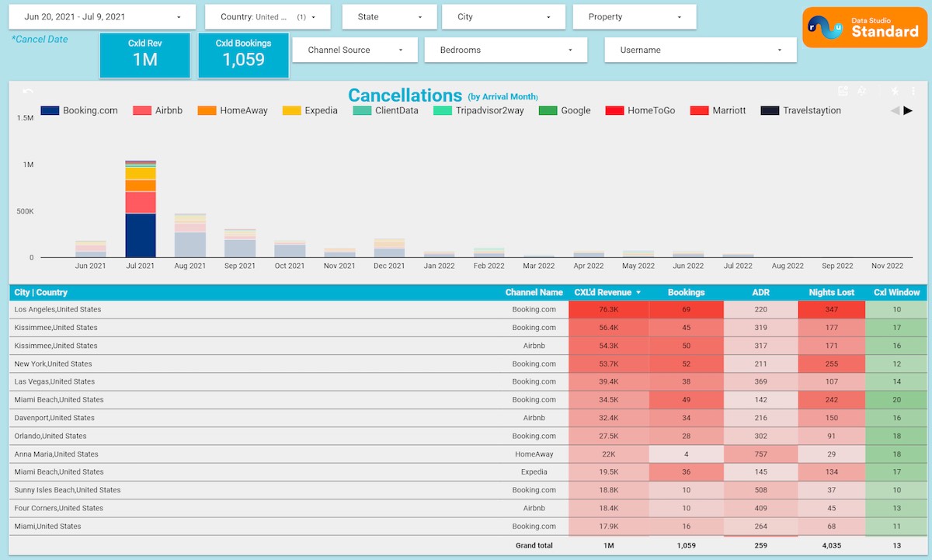The height and width of the screenshot is (560, 932).
Task: Click the lightning bolt icon on chart
Action: (x=895, y=92)
